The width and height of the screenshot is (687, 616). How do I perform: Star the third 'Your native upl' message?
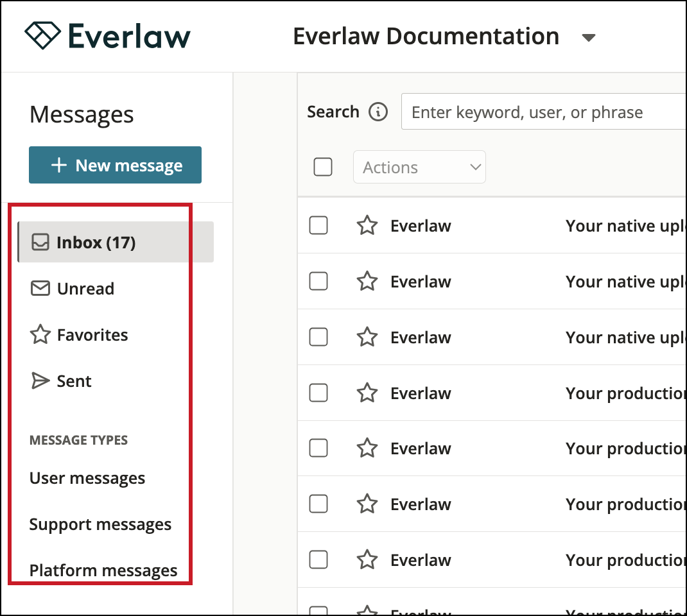coord(367,337)
